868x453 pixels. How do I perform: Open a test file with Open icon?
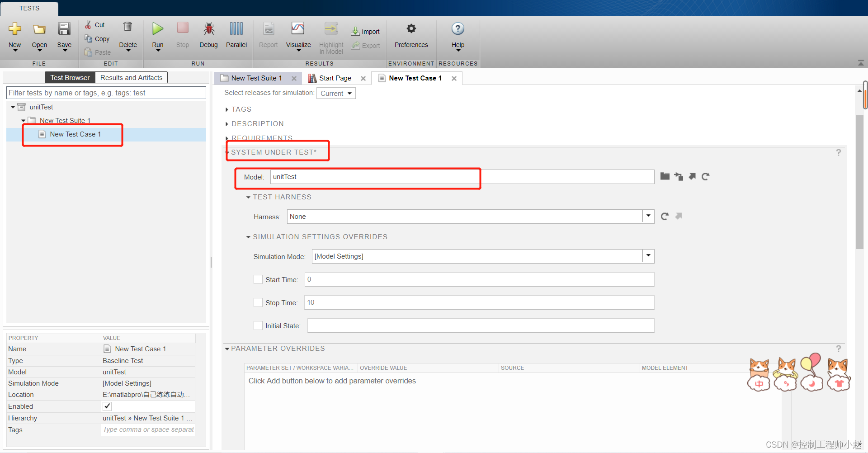point(39,29)
